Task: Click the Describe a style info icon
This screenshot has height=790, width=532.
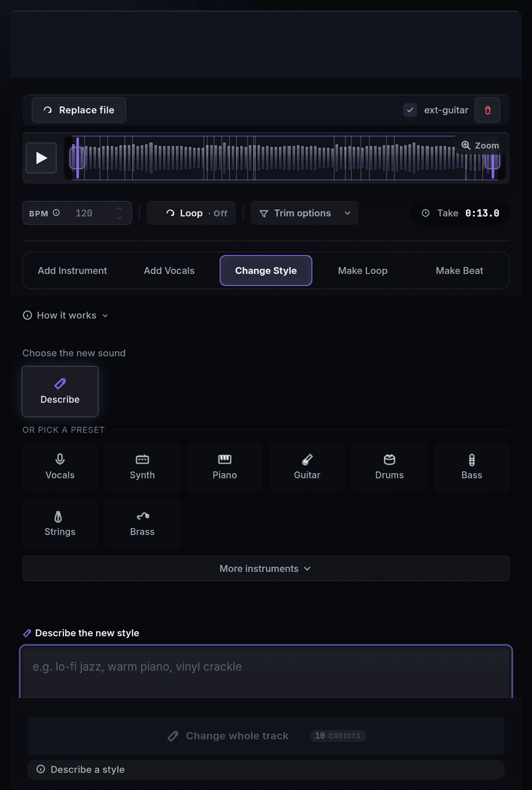Action: (41, 769)
